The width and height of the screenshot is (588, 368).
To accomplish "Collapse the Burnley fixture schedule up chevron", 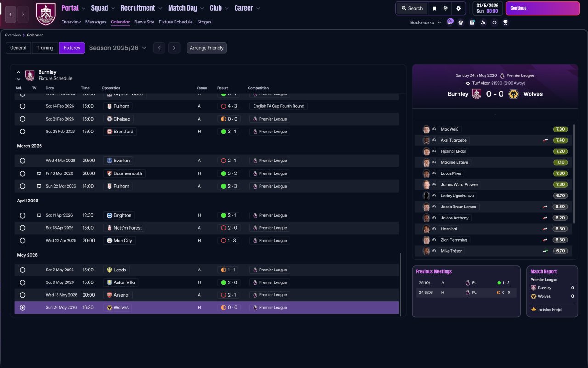I will [19, 72].
